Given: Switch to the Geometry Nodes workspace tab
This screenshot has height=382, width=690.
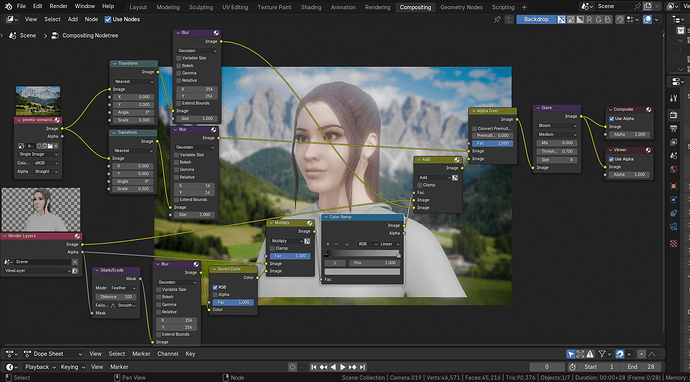Looking at the screenshot, I should tap(461, 7).
